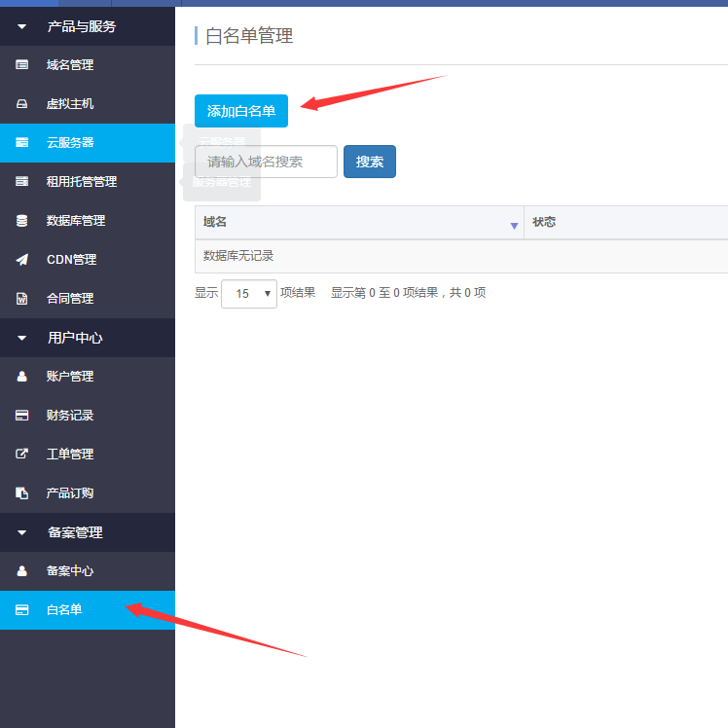The image size is (728, 728).
Task: Go to 备案中心 menu item
Action: click(70, 571)
